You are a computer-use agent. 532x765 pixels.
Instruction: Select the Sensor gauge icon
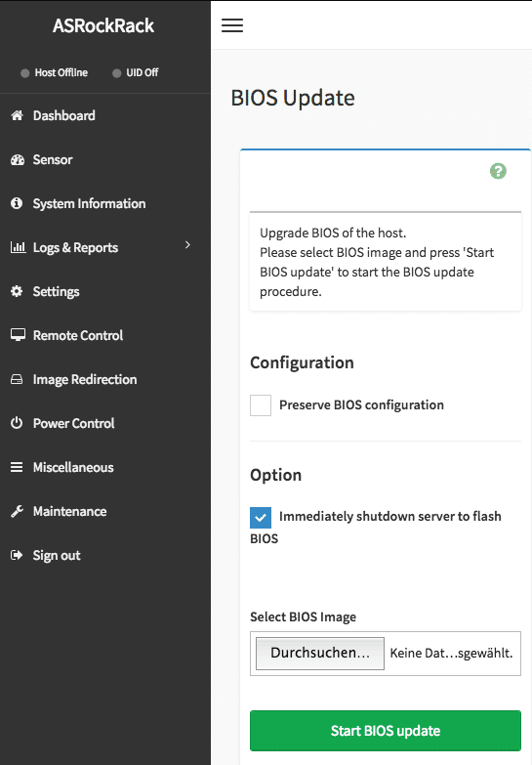coord(18,159)
